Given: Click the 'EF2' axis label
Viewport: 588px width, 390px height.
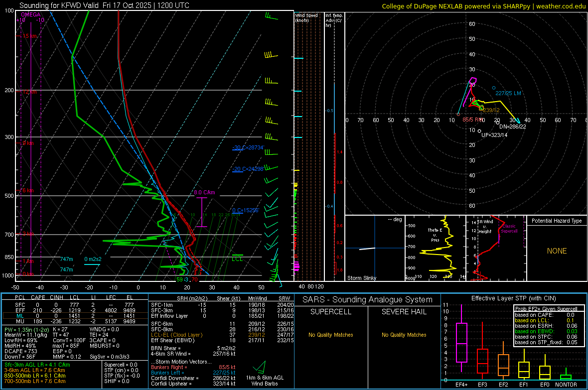Looking at the screenshot, I should pyautogui.click(x=503, y=385).
